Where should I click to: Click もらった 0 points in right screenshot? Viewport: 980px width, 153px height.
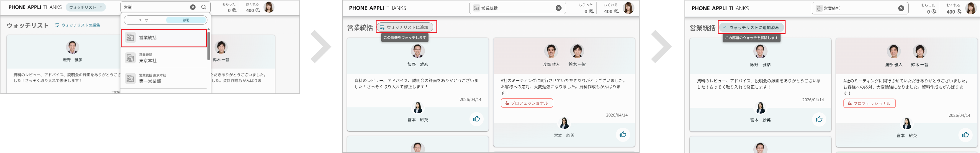(x=929, y=9)
